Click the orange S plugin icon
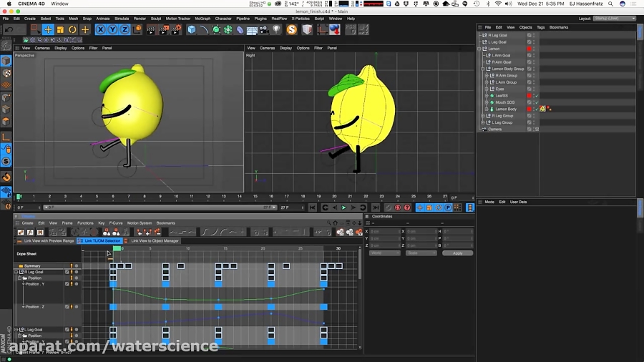The height and width of the screenshot is (362, 644). coord(292,29)
